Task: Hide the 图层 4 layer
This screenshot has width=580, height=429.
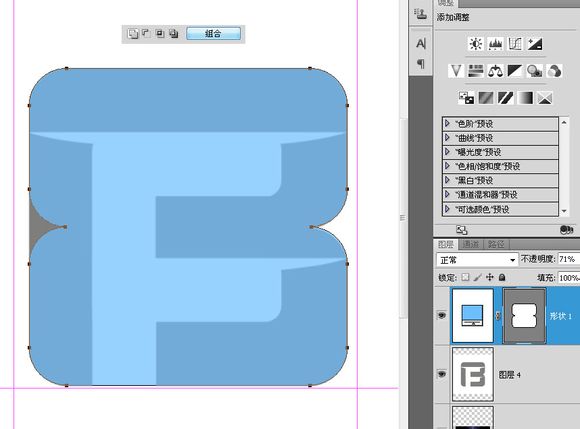Action: [442, 374]
